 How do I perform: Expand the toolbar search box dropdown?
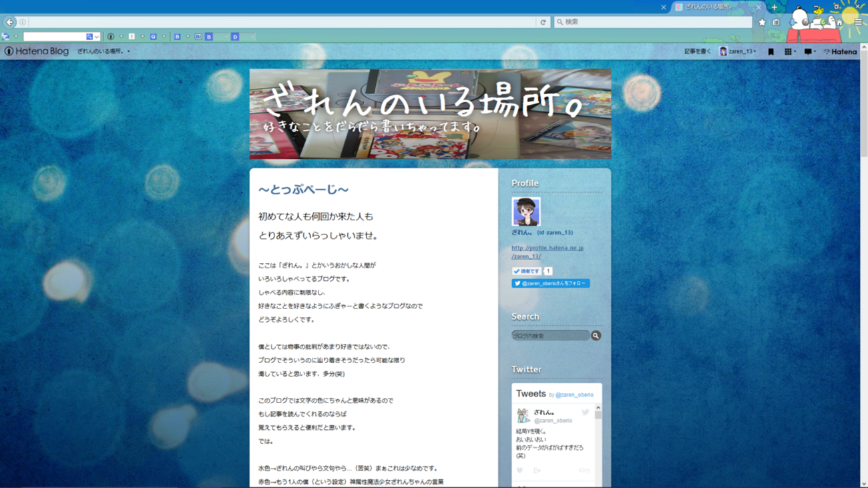(x=97, y=37)
